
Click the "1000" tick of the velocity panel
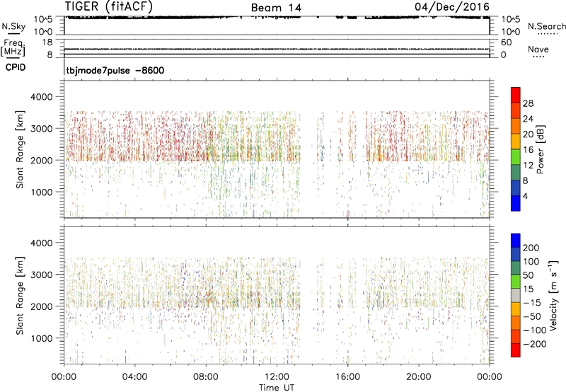coord(42,338)
